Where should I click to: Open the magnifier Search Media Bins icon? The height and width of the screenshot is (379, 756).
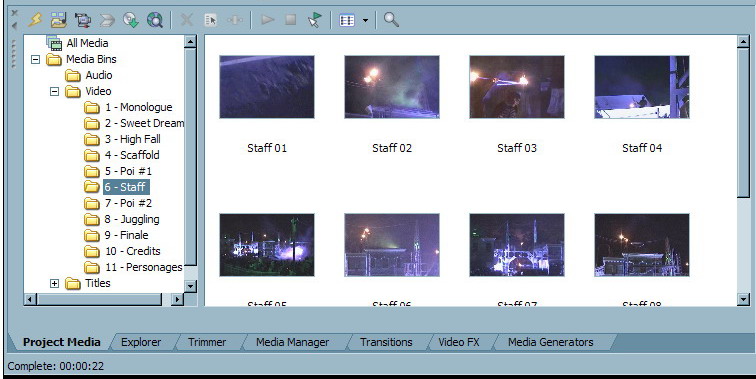391,20
